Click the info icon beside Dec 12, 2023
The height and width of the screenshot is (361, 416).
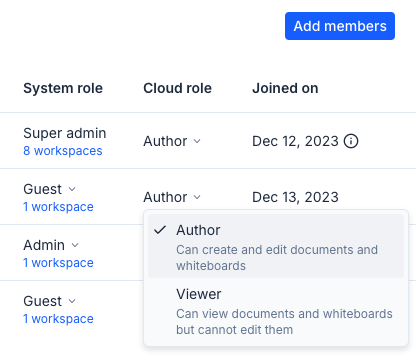point(351,141)
